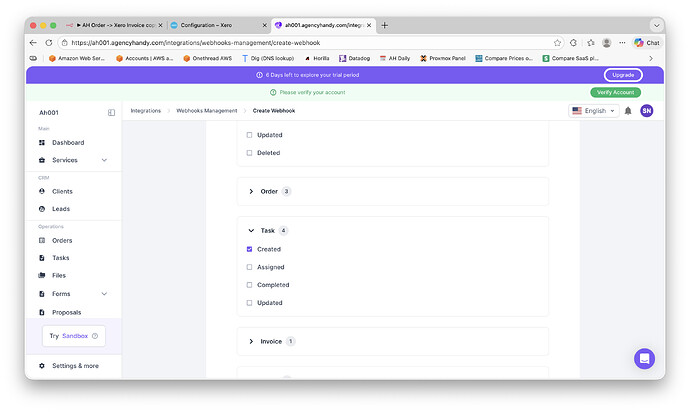Open the chat support bubble icon

(x=644, y=358)
